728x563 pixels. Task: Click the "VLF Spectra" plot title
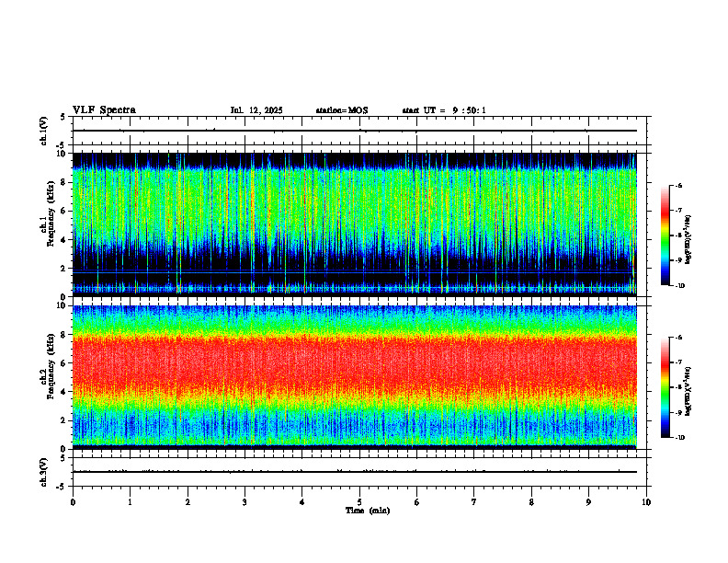[104, 110]
